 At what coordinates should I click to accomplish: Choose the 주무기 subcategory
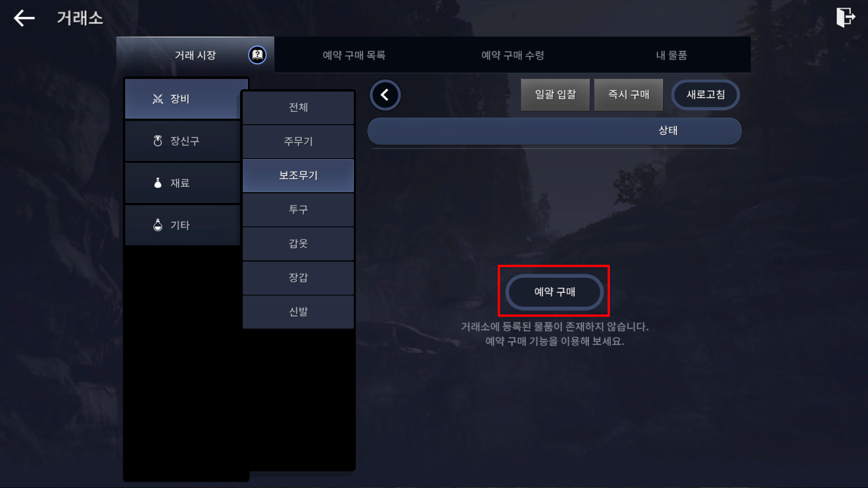point(298,141)
